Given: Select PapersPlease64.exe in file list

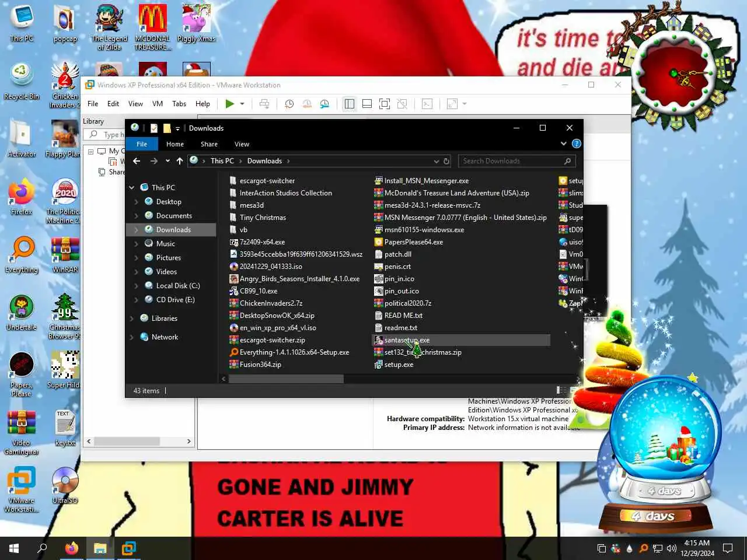Looking at the screenshot, I should 413,242.
